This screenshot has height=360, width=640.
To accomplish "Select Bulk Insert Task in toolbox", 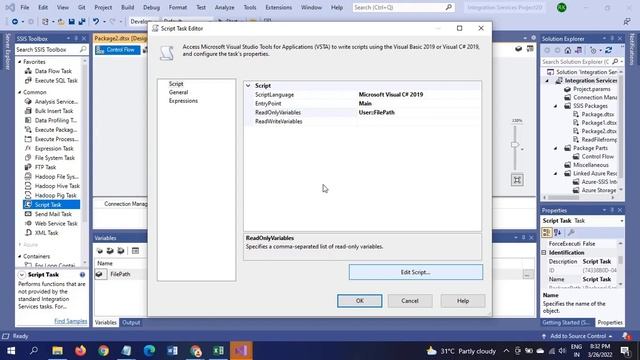I will [54, 111].
